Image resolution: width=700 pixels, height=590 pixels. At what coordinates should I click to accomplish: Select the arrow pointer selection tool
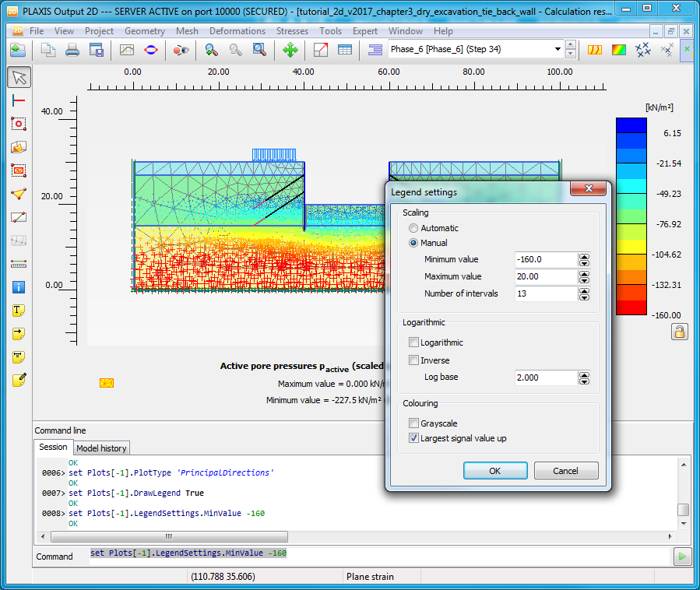click(x=19, y=77)
